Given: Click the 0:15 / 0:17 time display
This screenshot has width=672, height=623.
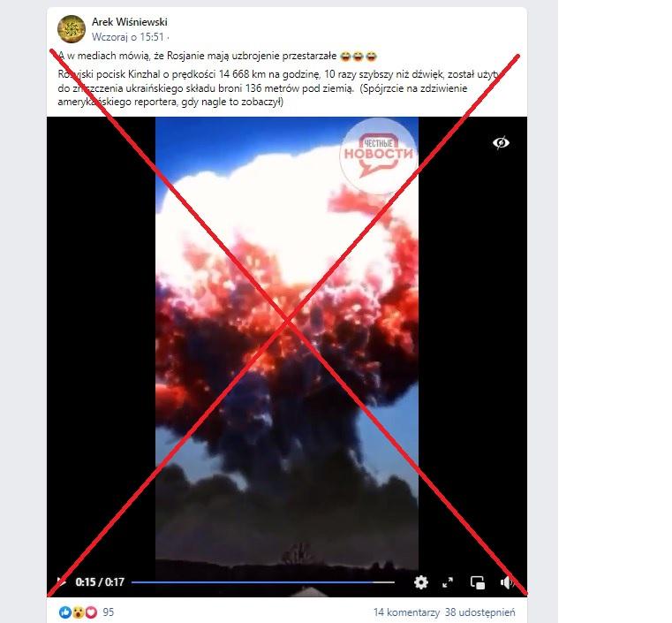Looking at the screenshot, I should (x=100, y=582).
